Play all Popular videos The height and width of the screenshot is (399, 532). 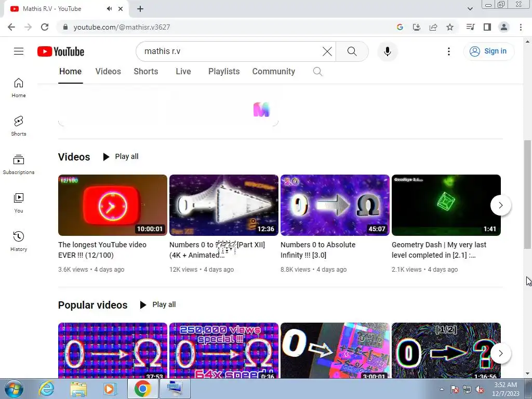pos(158,304)
